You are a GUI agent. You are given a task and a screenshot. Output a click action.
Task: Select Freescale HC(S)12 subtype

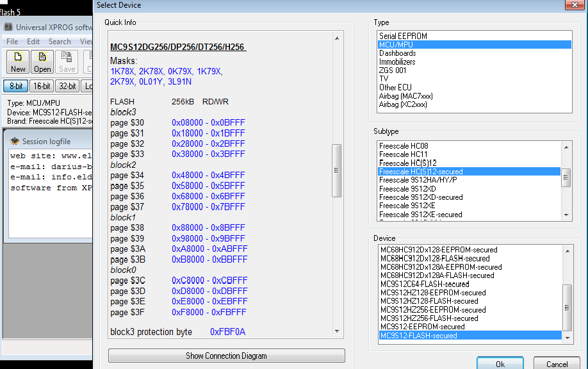click(469, 163)
